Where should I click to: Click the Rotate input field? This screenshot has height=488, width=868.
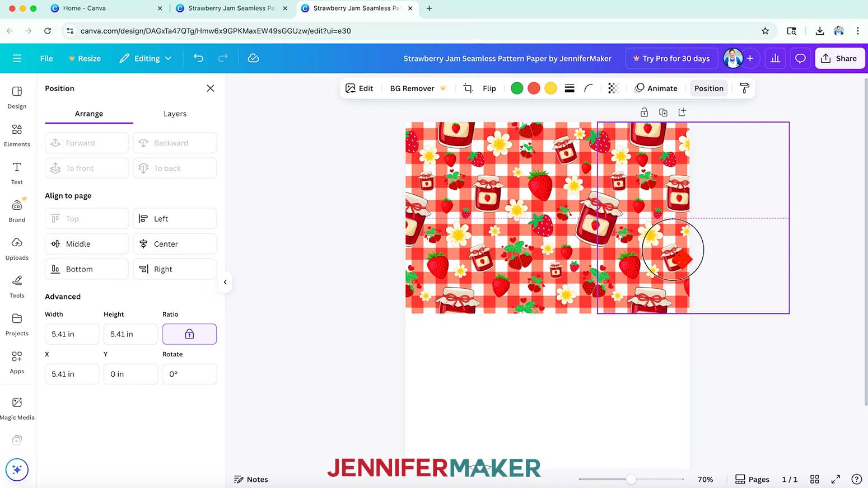(x=189, y=374)
